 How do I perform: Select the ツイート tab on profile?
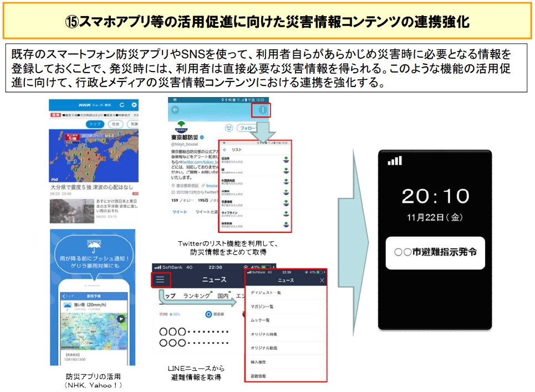point(180,212)
